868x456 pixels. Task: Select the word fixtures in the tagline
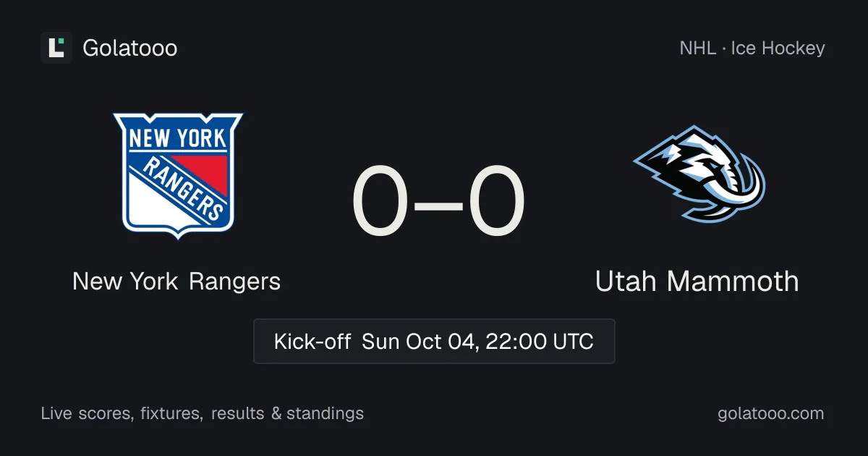(x=171, y=414)
